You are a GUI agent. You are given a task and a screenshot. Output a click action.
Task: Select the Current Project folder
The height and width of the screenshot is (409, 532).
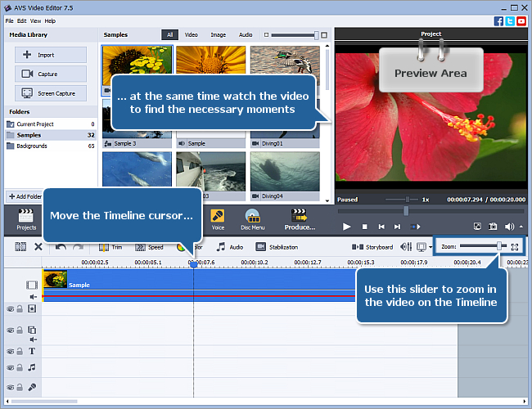(x=51, y=124)
